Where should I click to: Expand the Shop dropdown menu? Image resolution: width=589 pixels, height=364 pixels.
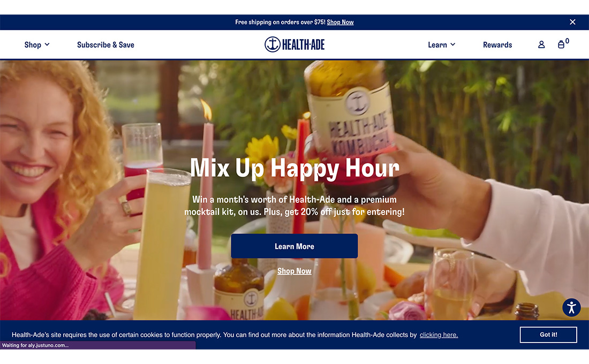click(x=37, y=45)
